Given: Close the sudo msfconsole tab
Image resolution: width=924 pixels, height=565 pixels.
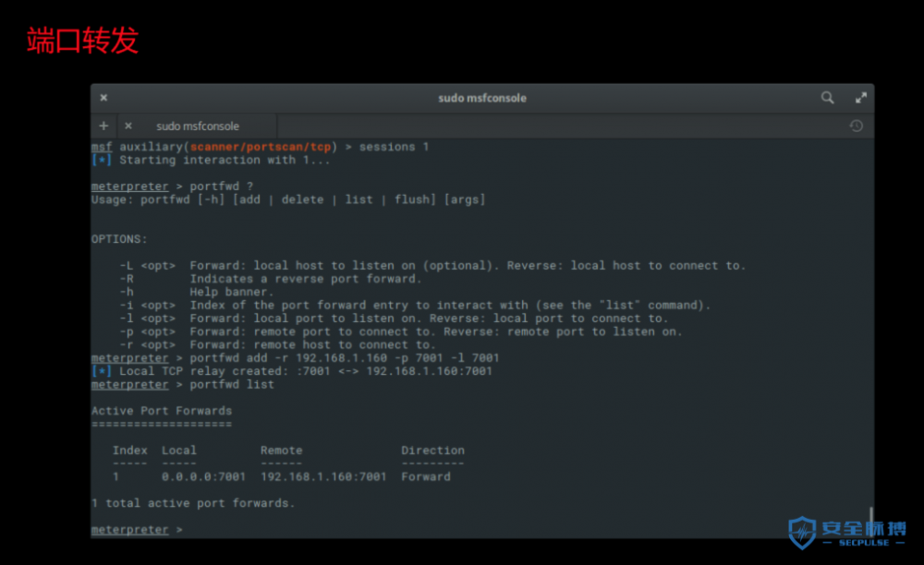Looking at the screenshot, I should 128,126.
